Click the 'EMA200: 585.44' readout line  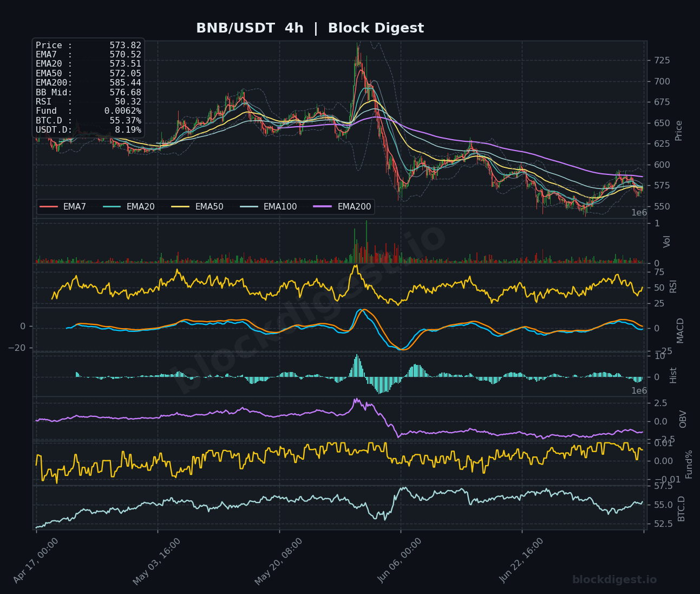[x=88, y=83]
